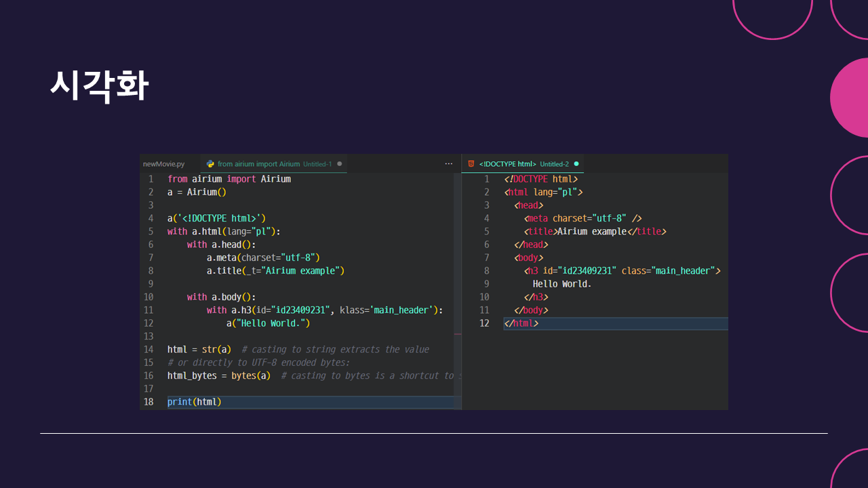Viewport: 868px width, 488px height.
Task: Click the filled pink circle decoration
Action: click(x=851, y=98)
